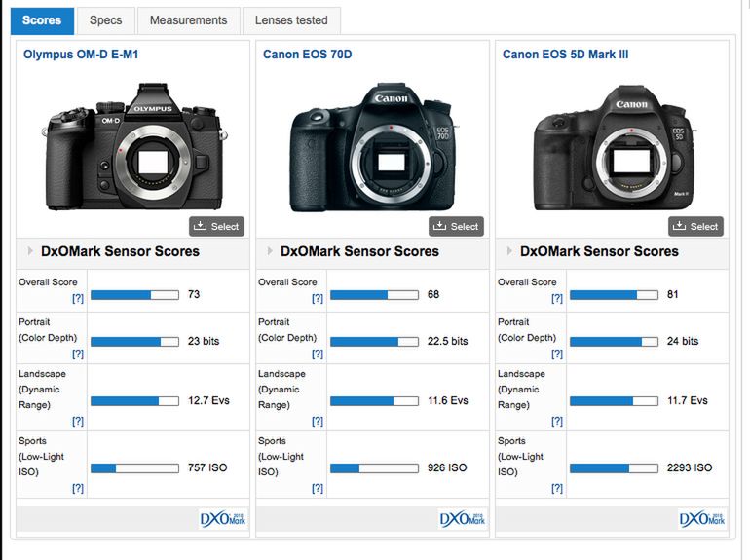Screen dimensions: 750x560
Task: Click the Canon EOS 5D Mark III image
Action: 616,148
